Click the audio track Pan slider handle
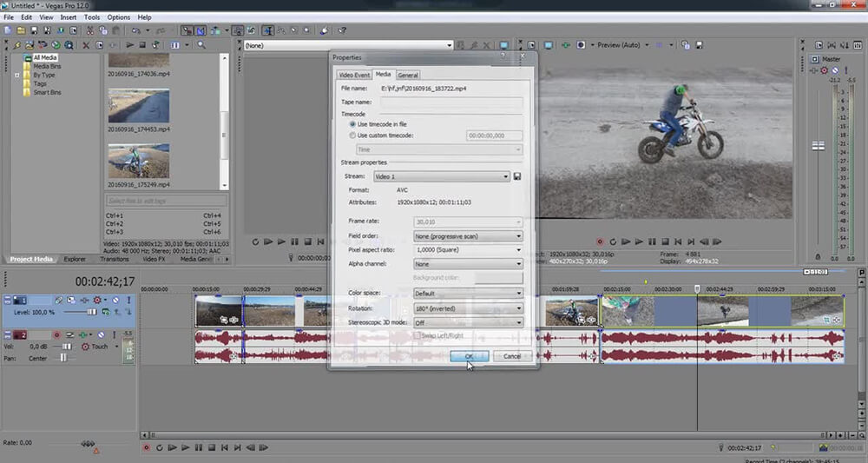The width and height of the screenshot is (868, 463). tap(63, 359)
